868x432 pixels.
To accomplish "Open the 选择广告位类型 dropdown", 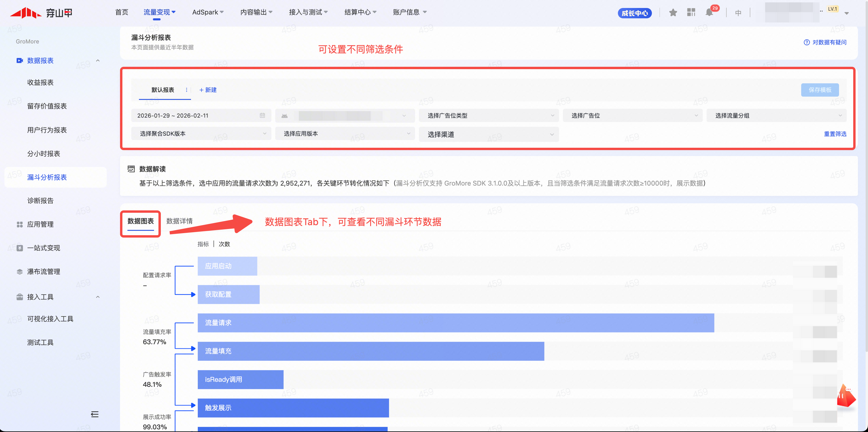I will pyautogui.click(x=489, y=116).
